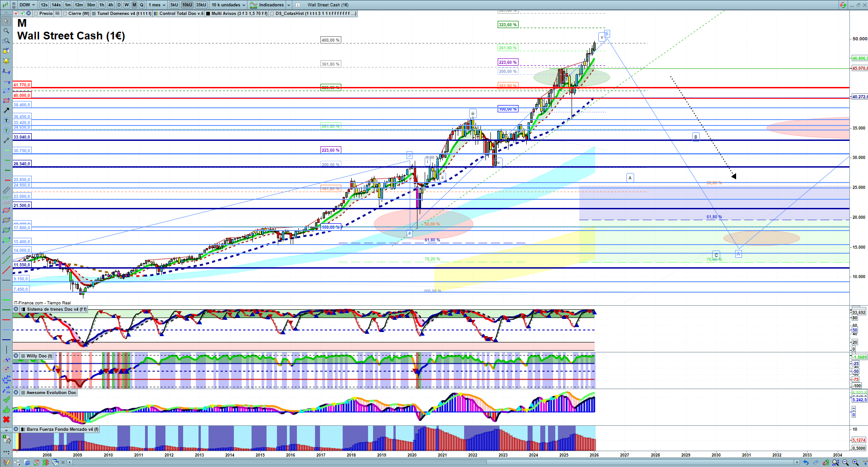Image resolution: width=868 pixels, height=467 pixels.
Task: Toggle the Precio checkbox
Action: point(36,14)
